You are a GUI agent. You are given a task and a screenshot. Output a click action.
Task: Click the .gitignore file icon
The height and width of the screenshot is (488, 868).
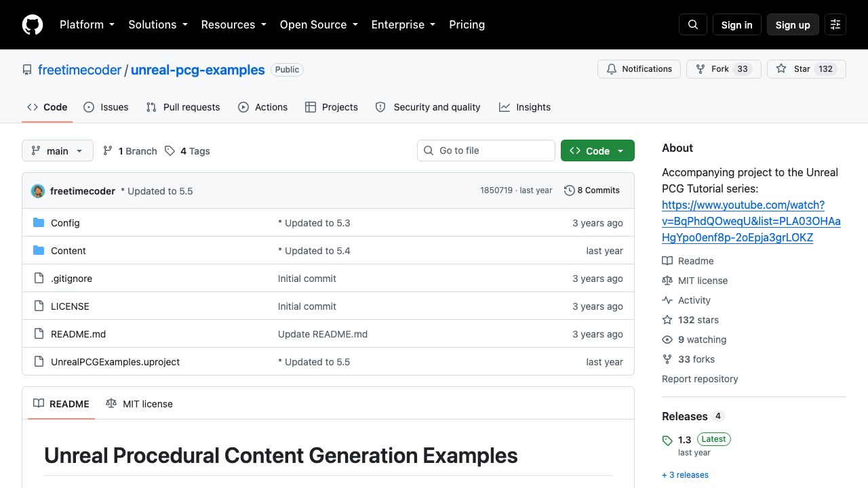39,279
